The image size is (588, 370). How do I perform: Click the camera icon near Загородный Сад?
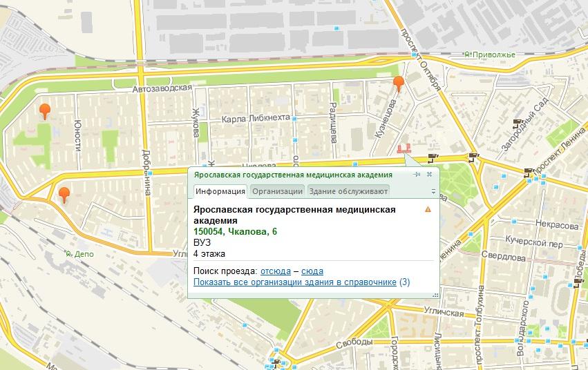[x=517, y=124]
